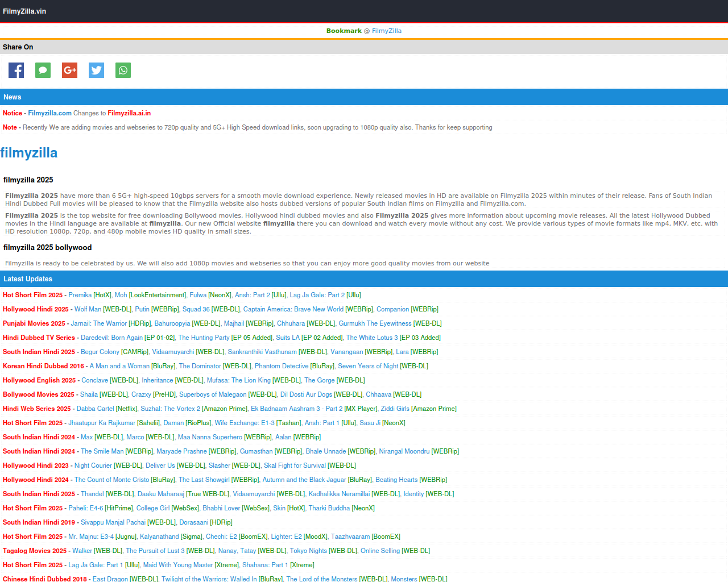This screenshot has height=582, width=728.
Task: Share the page on WhatsApp
Action: click(x=123, y=70)
